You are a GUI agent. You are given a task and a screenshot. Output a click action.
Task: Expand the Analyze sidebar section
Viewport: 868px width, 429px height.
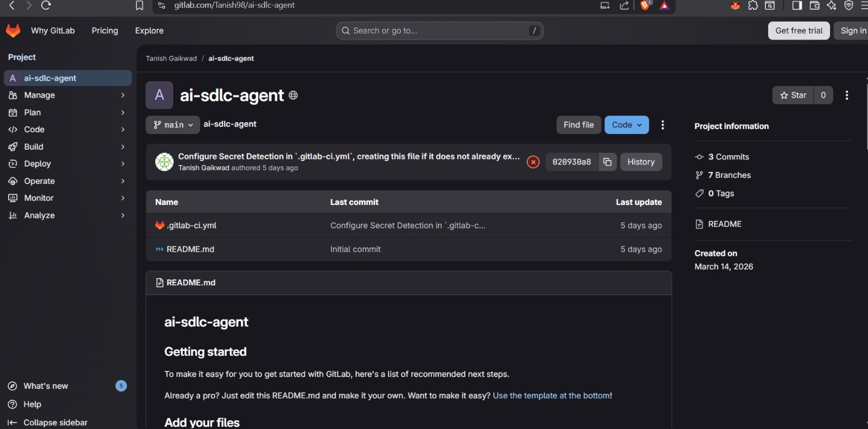point(67,215)
